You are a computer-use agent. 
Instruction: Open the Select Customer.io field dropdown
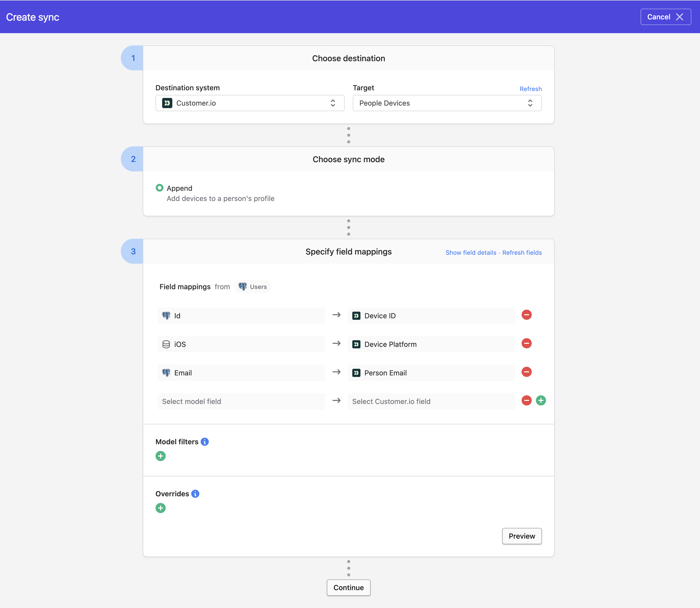(x=431, y=401)
